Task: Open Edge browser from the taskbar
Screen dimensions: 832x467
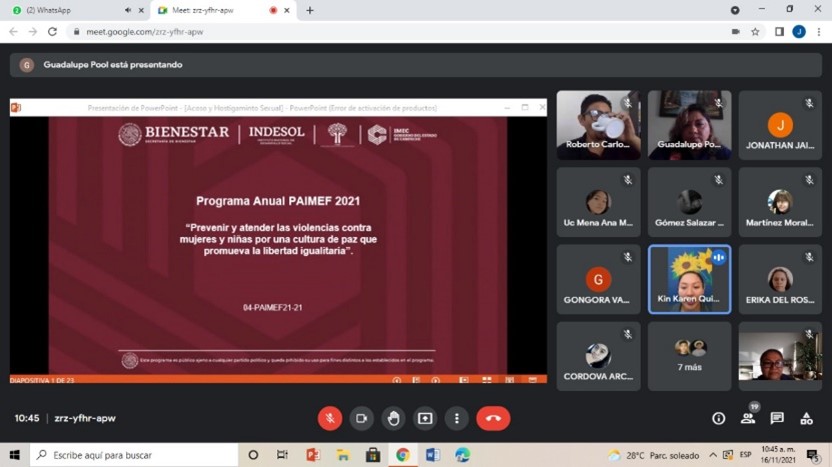Action: (462, 455)
